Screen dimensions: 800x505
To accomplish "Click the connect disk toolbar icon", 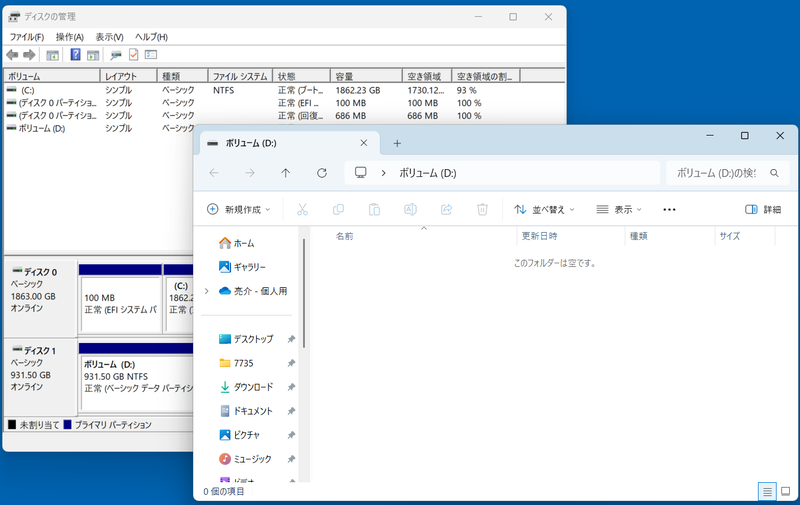I will point(116,55).
